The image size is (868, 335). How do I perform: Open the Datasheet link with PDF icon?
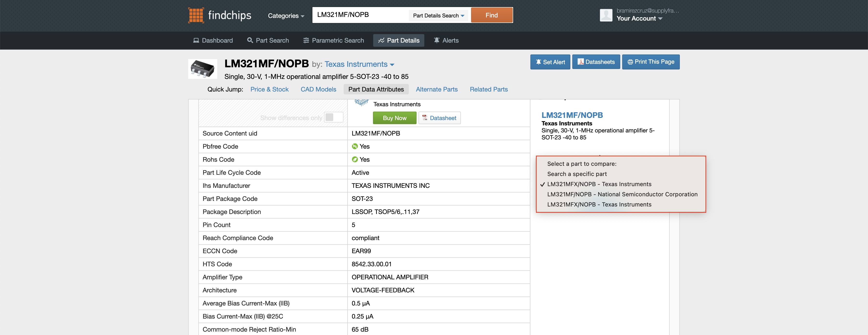pyautogui.click(x=439, y=118)
